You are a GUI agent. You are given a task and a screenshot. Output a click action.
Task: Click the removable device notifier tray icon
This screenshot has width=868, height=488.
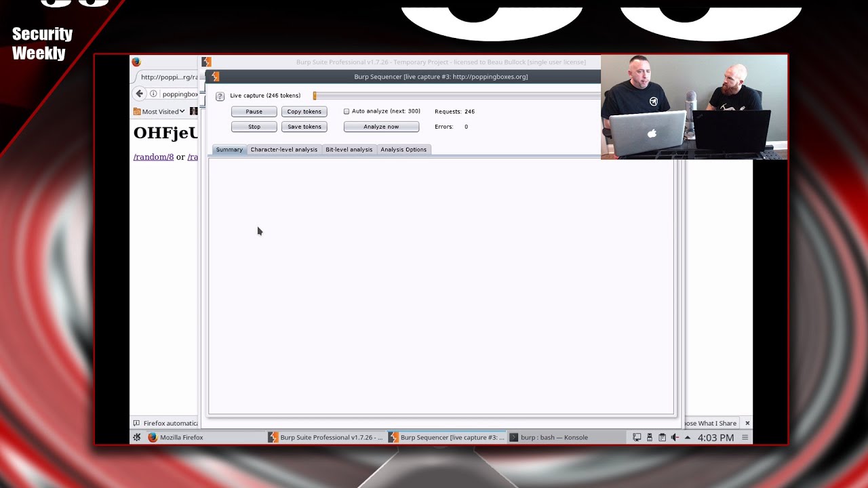[x=650, y=437]
